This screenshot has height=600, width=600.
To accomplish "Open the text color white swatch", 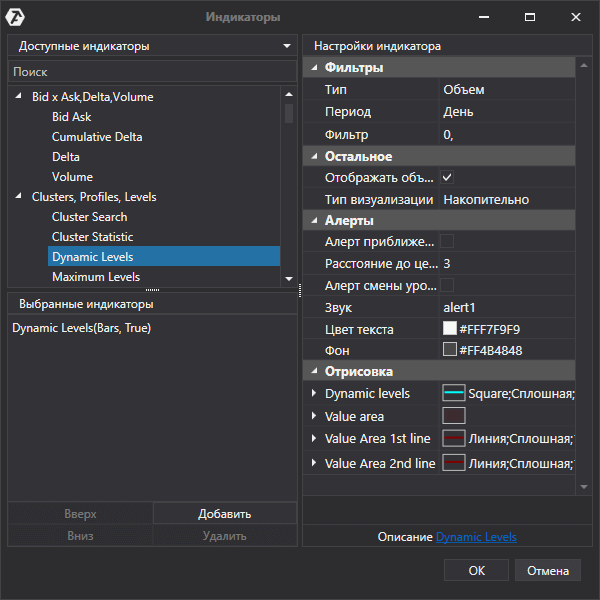I will tap(449, 329).
